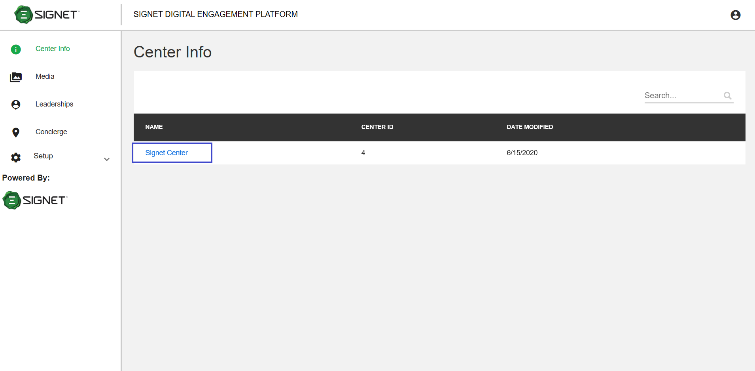755x371 pixels.
Task: Click the Center Info page heading
Action: 172,52
